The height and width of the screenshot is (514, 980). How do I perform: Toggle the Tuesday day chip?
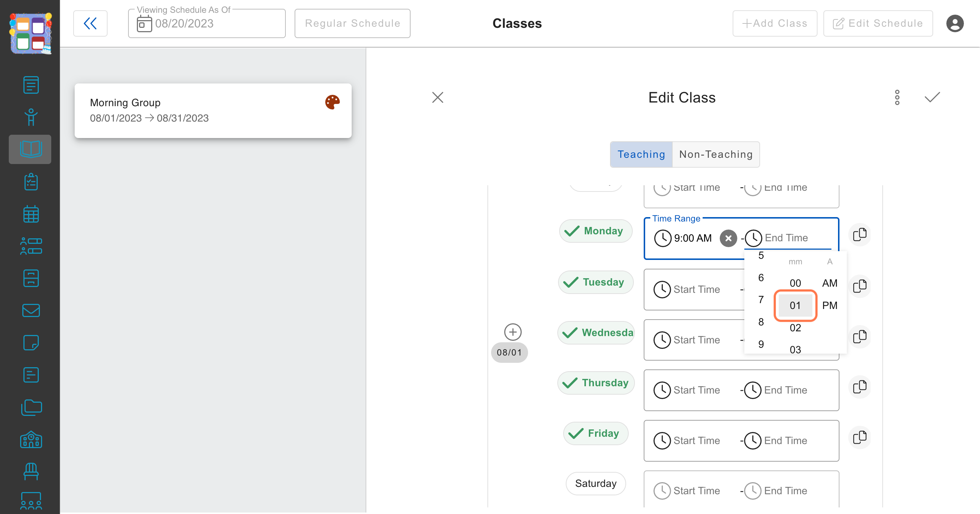(x=595, y=282)
